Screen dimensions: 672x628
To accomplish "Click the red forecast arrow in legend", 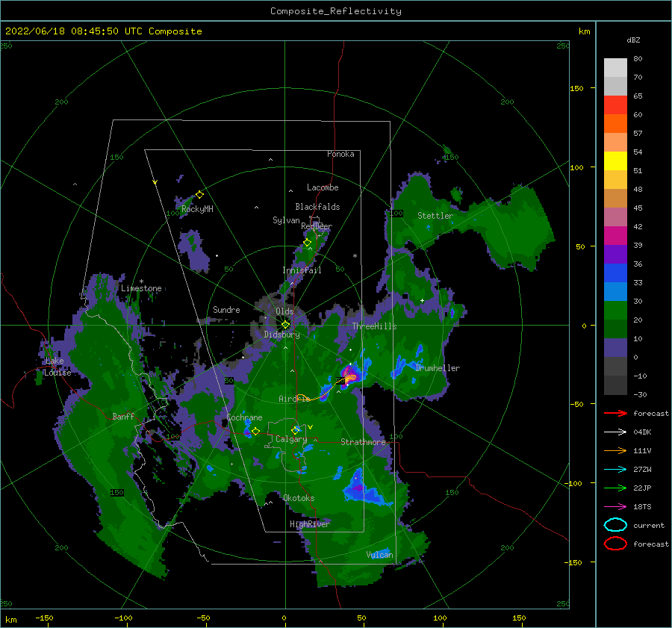I will pyautogui.click(x=615, y=413).
